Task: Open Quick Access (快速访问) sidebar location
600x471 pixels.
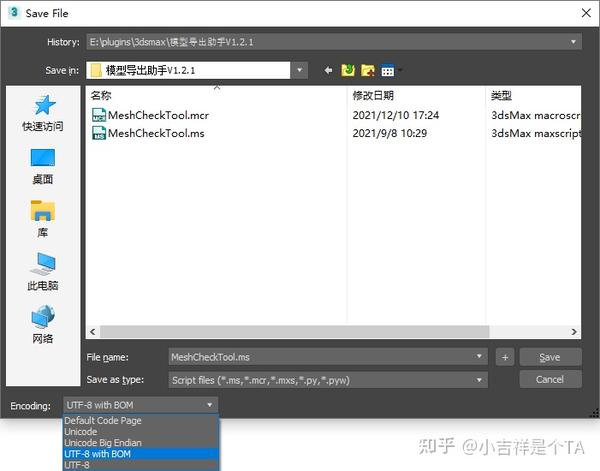Action: (43, 113)
